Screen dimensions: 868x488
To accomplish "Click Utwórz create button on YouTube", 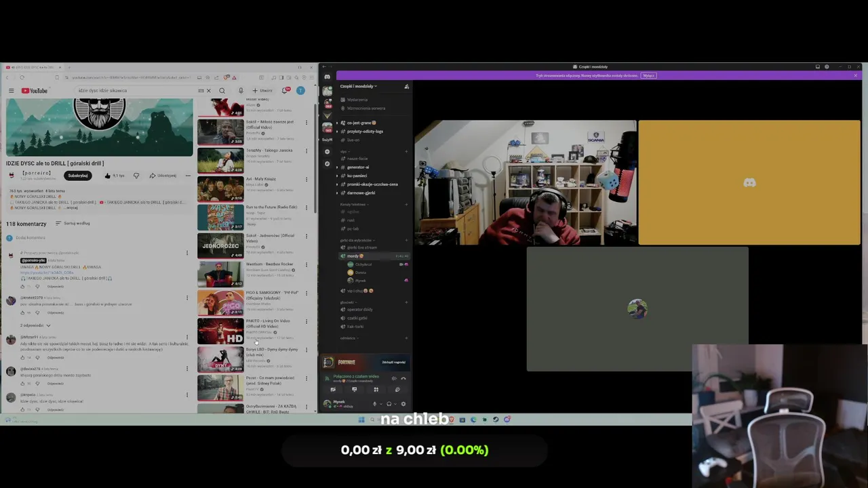I will tap(262, 90).
